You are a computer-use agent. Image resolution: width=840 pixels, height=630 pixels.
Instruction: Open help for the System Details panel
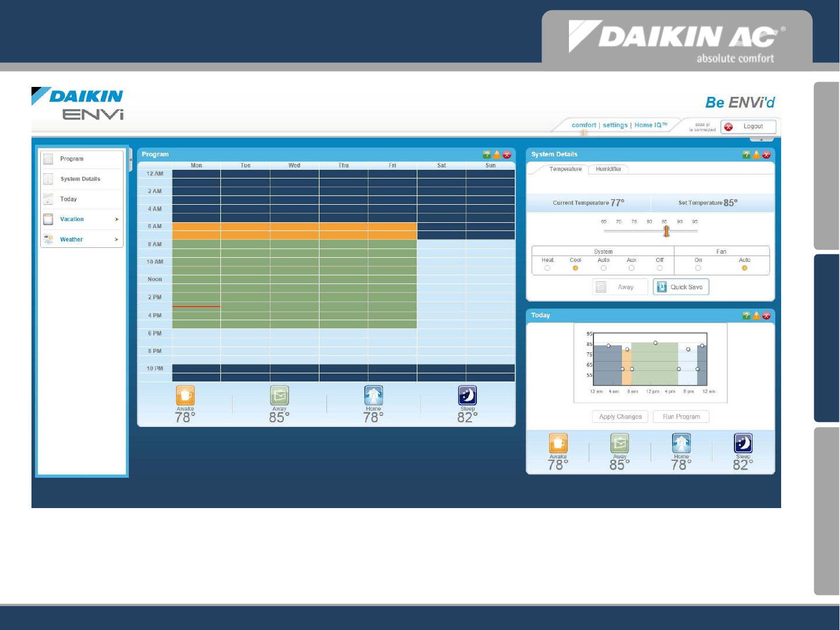point(746,155)
